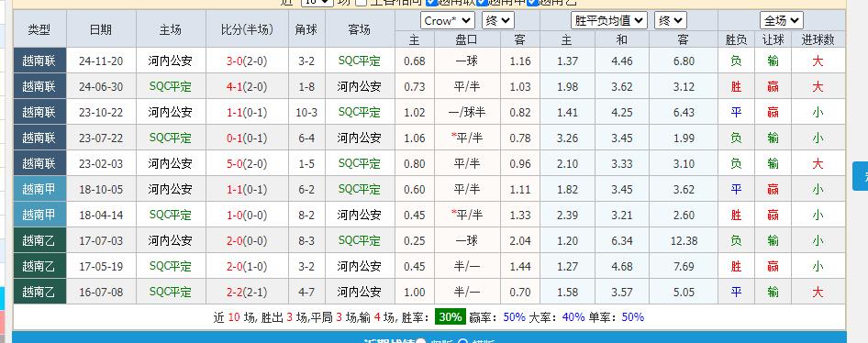
Task: Click the 胜负 column header
Action: click(x=736, y=39)
